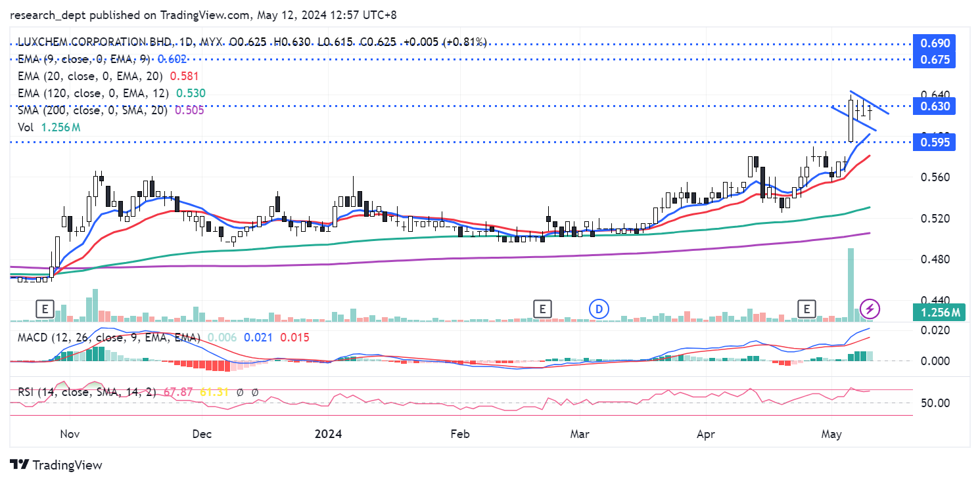Click the earnings marker in late April

(x=806, y=309)
